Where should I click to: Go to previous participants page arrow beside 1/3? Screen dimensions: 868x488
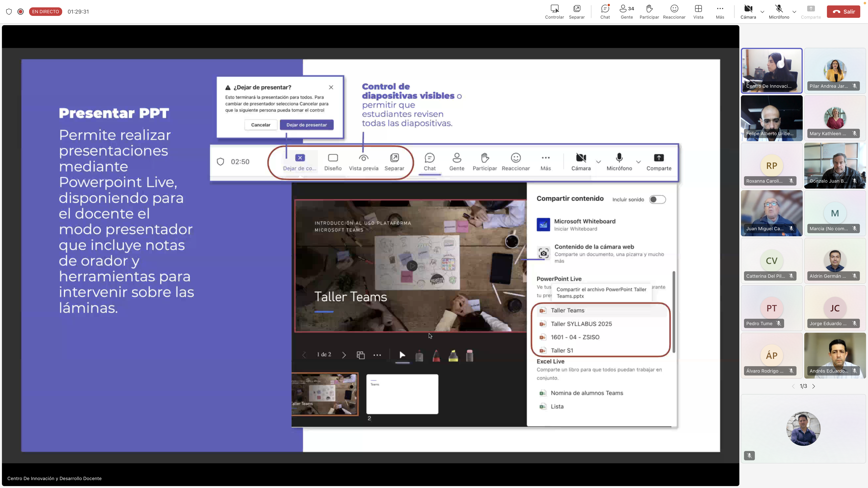(793, 386)
